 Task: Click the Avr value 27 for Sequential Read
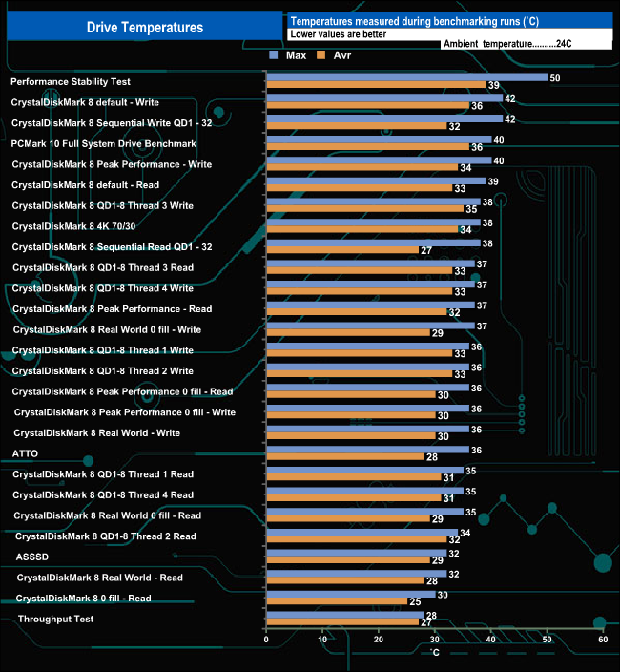point(426,250)
